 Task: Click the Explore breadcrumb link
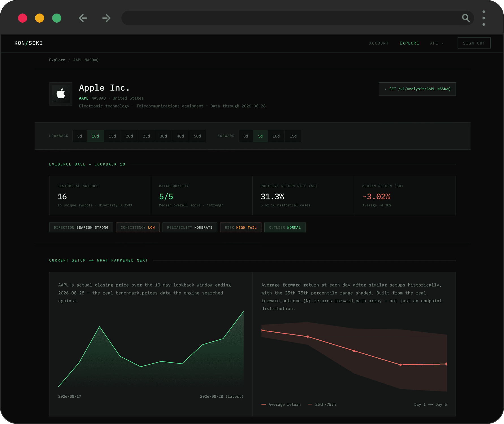pos(57,60)
